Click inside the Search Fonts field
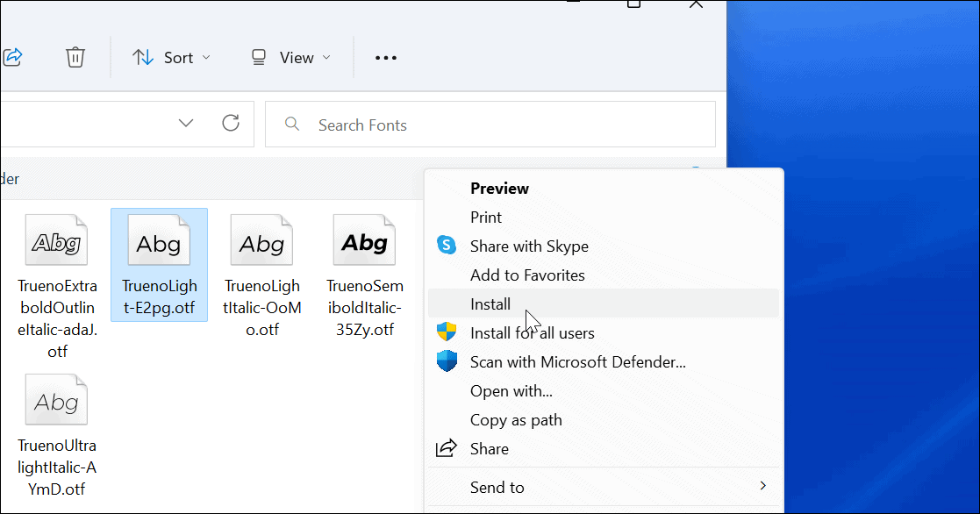Viewport: 980px width, 514px height. tap(395, 125)
